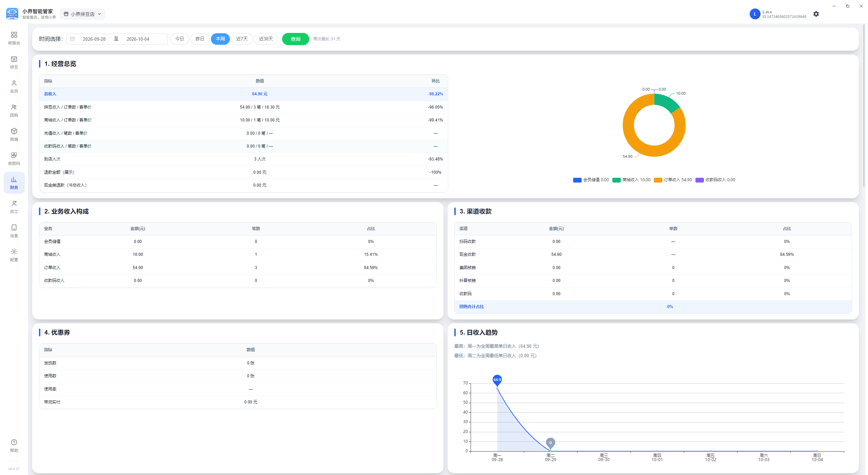Image resolution: width=868 pixels, height=475 pixels.
Task: Toggle 商城收入 legend series visibility
Action: pos(631,180)
